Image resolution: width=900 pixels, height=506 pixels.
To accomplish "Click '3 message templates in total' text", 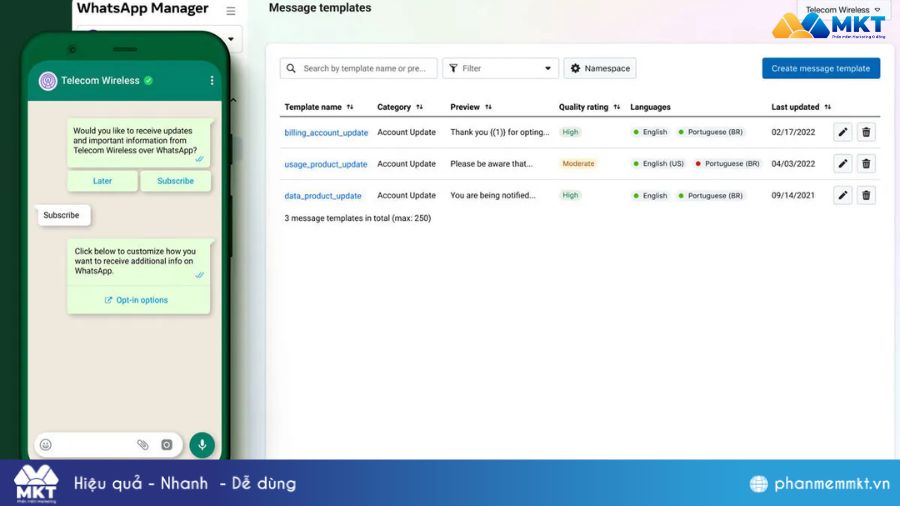I will click(358, 218).
